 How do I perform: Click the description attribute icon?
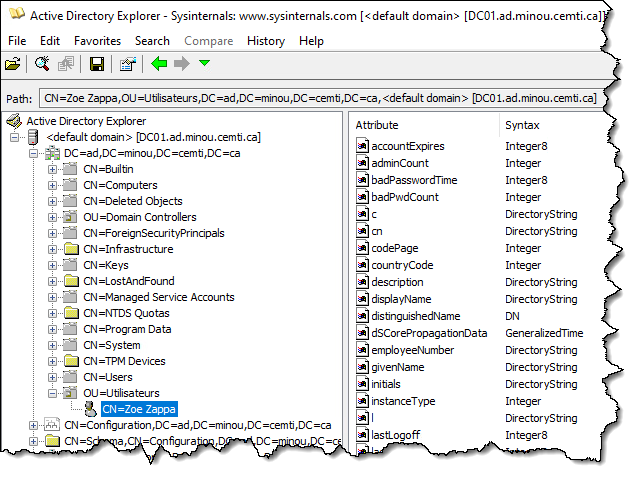click(363, 282)
